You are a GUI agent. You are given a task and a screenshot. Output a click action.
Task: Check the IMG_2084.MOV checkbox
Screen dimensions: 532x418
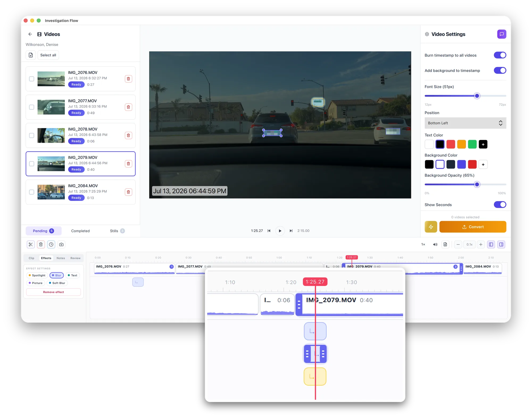[x=32, y=192]
